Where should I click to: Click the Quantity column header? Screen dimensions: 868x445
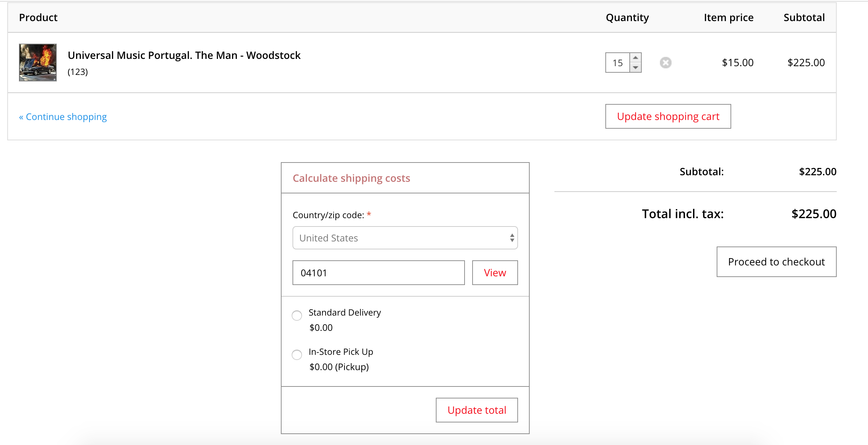pos(627,17)
